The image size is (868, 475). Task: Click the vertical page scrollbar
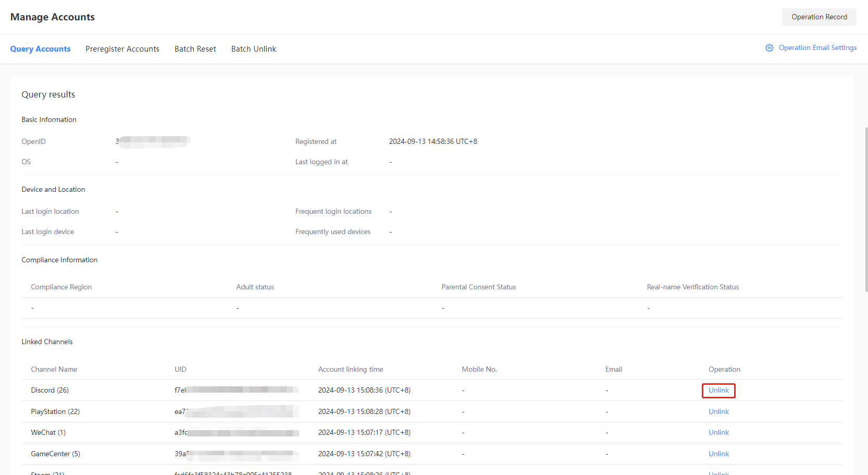(866, 209)
